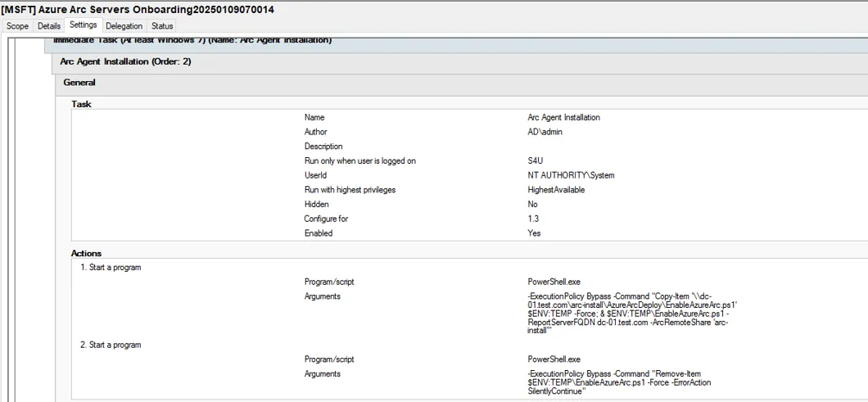The width and height of the screenshot is (868, 402).
Task: Click the Azure Arc Servers Onboarding GPO title
Action: (x=138, y=9)
